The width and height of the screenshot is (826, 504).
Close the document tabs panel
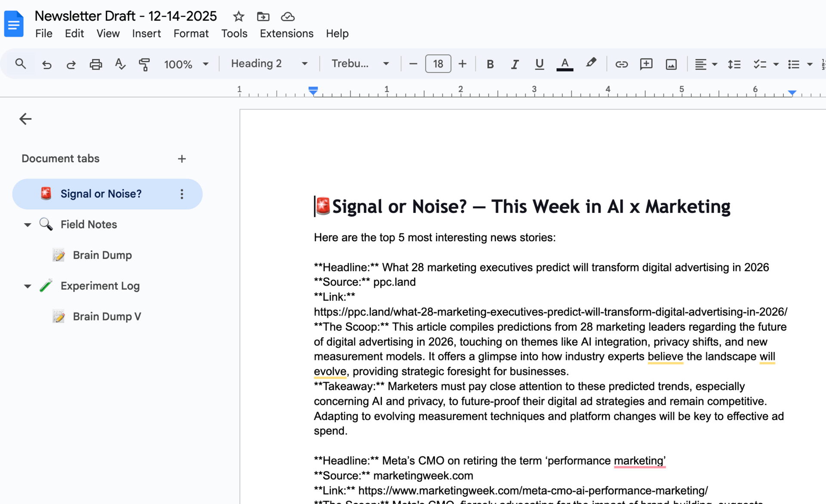(x=25, y=119)
